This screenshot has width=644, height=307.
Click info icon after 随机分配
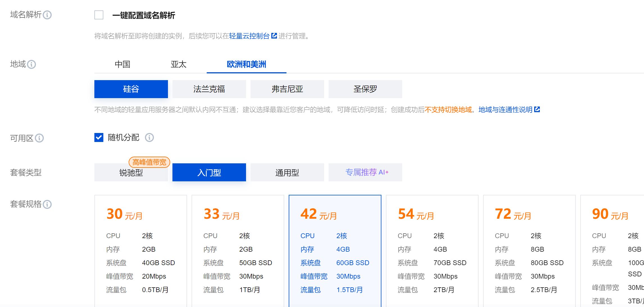(x=149, y=137)
